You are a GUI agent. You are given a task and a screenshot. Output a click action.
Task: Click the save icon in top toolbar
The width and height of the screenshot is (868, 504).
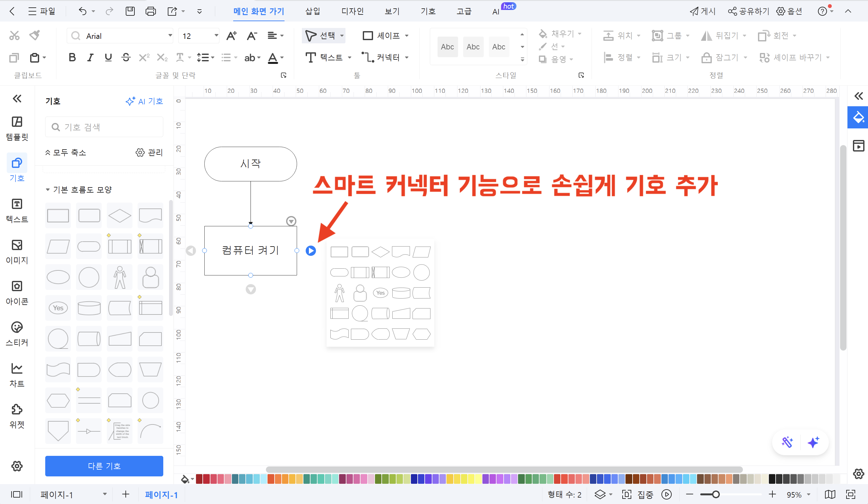point(130,11)
